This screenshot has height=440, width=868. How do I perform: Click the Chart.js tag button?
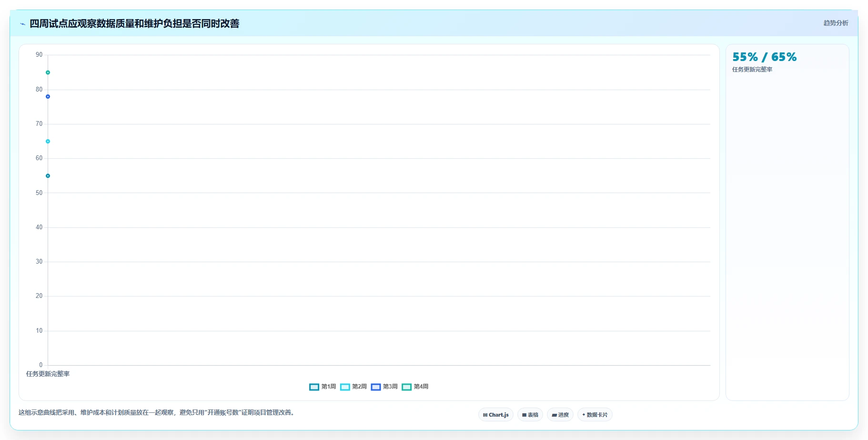496,415
